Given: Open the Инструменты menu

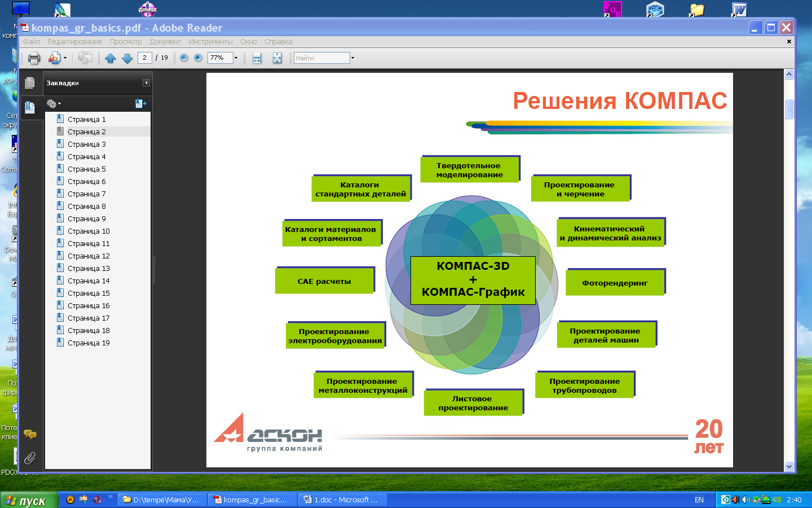Looking at the screenshot, I should tap(210, 42).
